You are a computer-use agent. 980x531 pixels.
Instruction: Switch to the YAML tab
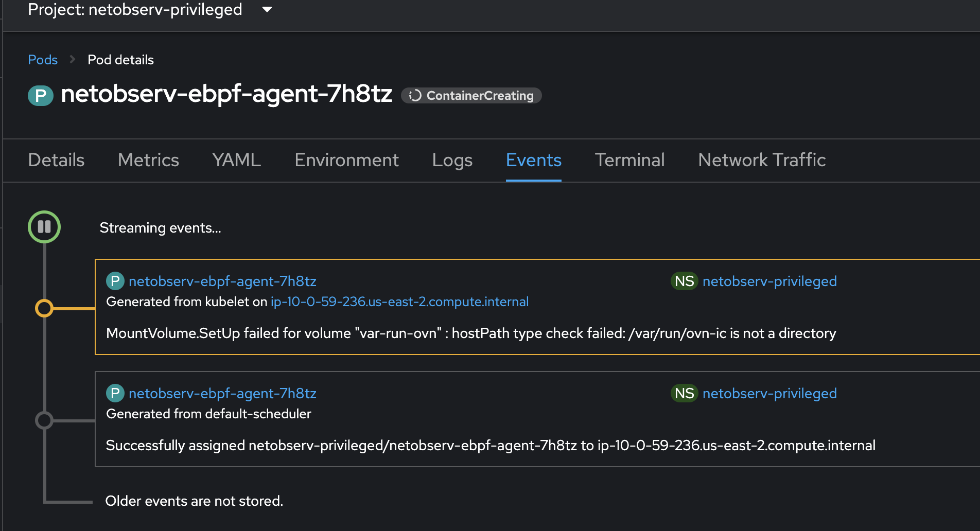click(237, 160)
